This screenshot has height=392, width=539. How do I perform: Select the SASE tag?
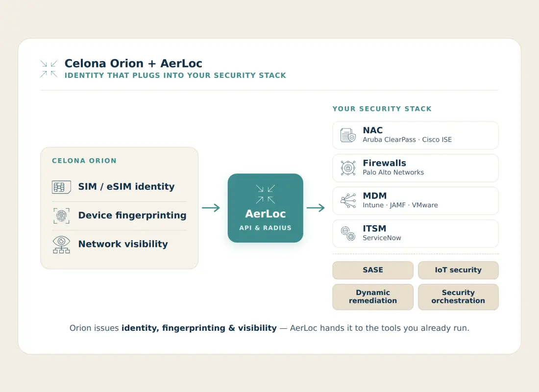[373, 270]
